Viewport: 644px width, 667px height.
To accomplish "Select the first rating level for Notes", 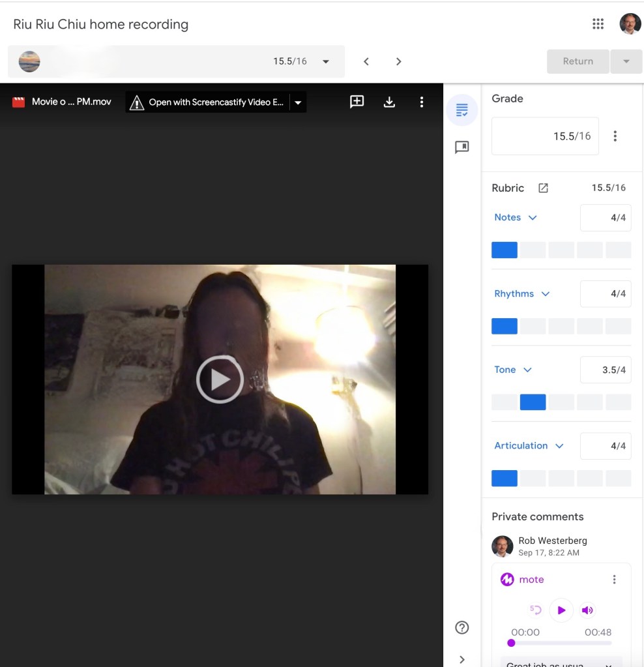I will (x=504, y=250).
